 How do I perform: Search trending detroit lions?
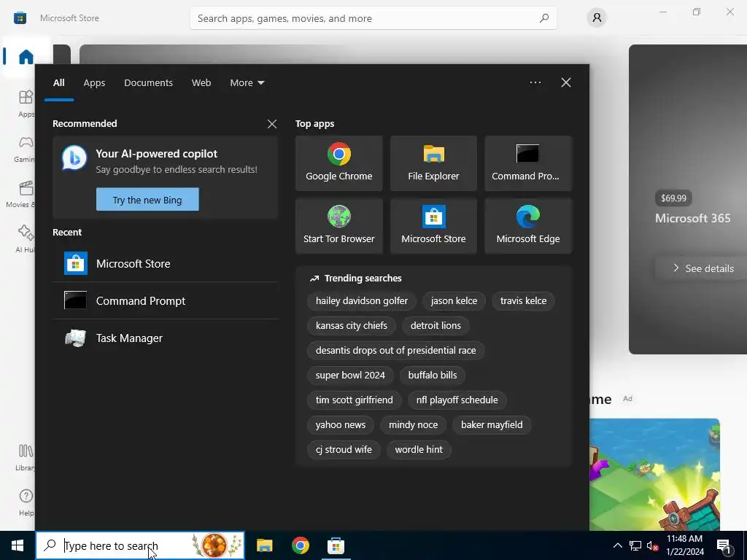click(436, 326)
